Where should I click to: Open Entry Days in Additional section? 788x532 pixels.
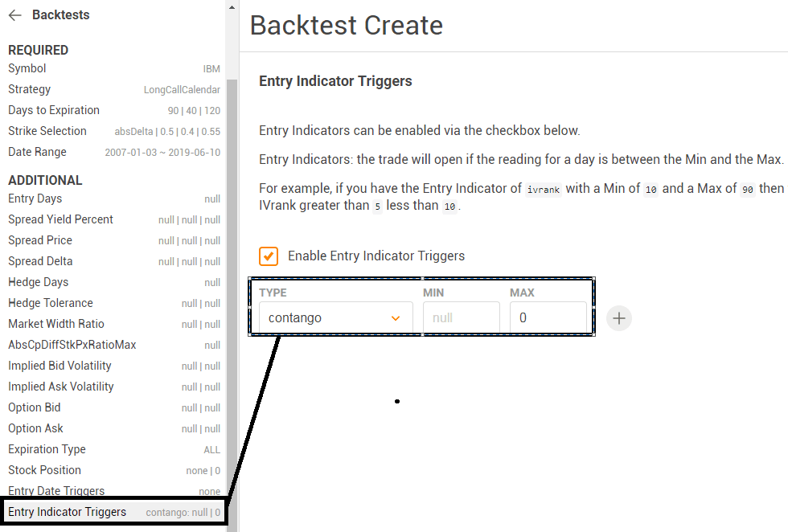click(114, 198)
